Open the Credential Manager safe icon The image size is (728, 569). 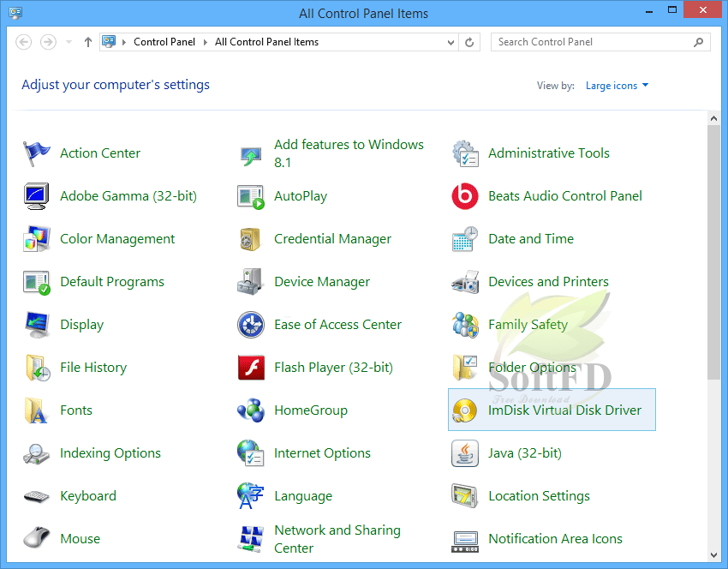pos(251,239)
